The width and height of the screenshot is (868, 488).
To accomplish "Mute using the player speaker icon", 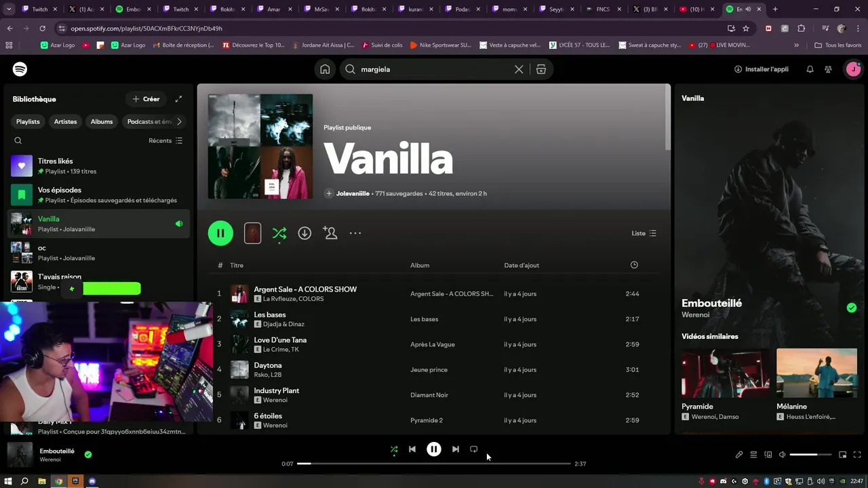I will pos(782,455).
